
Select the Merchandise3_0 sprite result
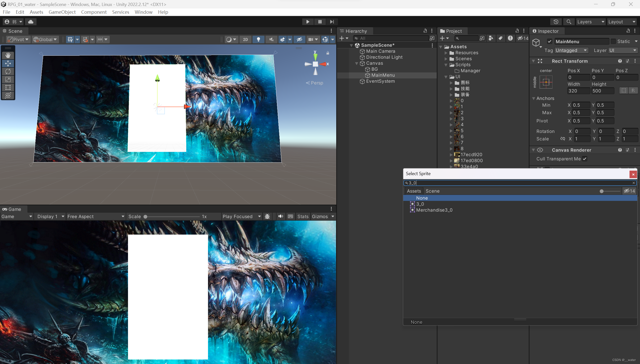point(520,210)
